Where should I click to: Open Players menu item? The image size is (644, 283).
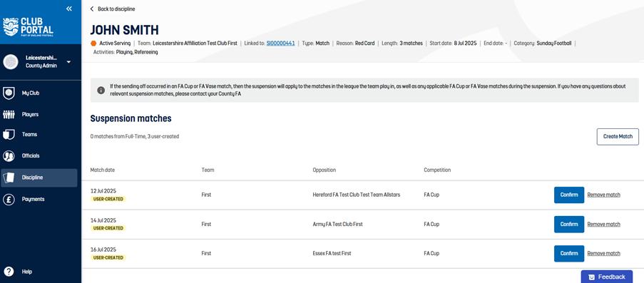point(39,115)
